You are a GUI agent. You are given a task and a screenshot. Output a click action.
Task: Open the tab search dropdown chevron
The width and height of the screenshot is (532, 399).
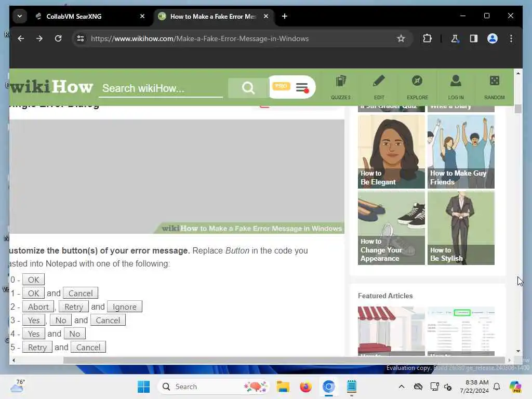point(20,16)
